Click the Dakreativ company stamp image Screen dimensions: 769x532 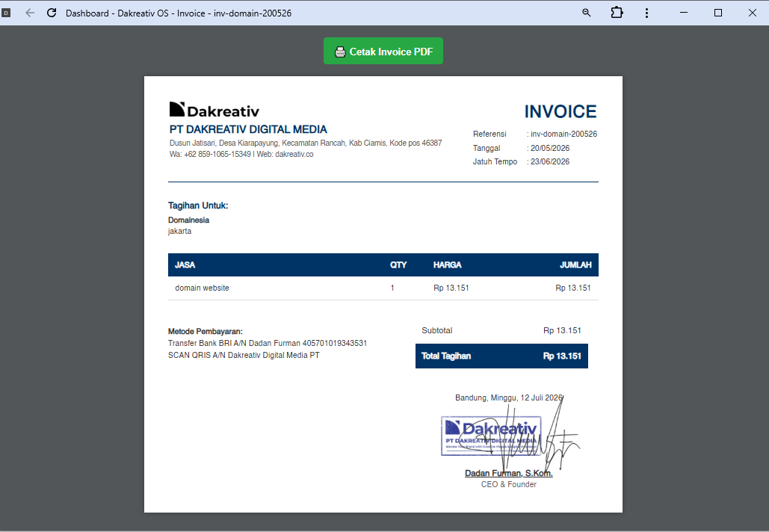click(x=492, y=436)
